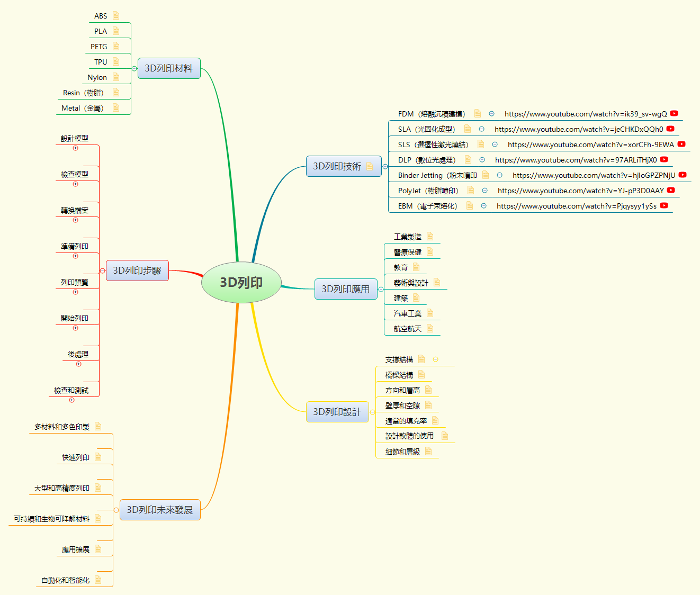Click the YouTube icon after the FDM link
Screen dimensions: 700x595
click(674, 113)
